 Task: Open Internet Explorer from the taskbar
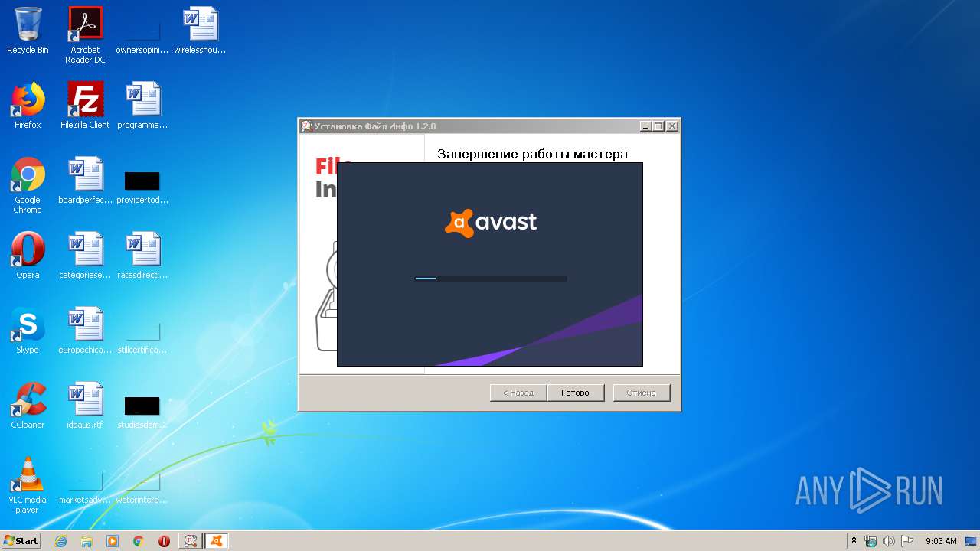pos(61,541)
